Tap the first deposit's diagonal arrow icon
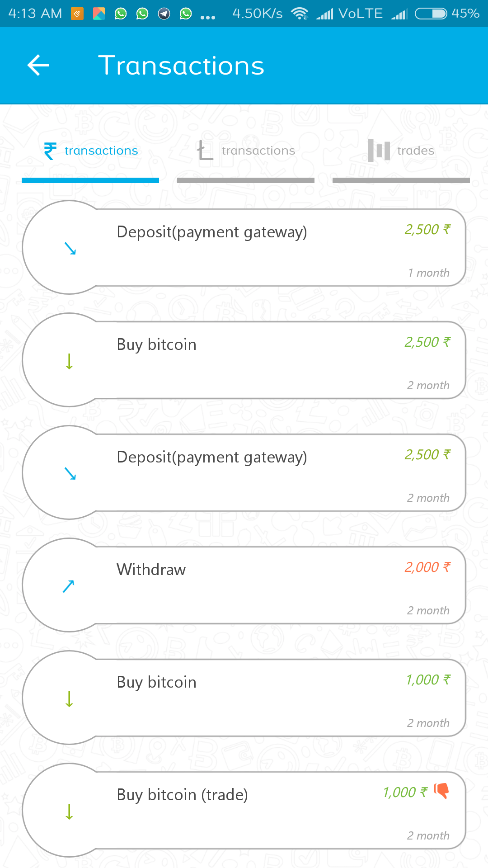488x868 pixels. point(70,248)
